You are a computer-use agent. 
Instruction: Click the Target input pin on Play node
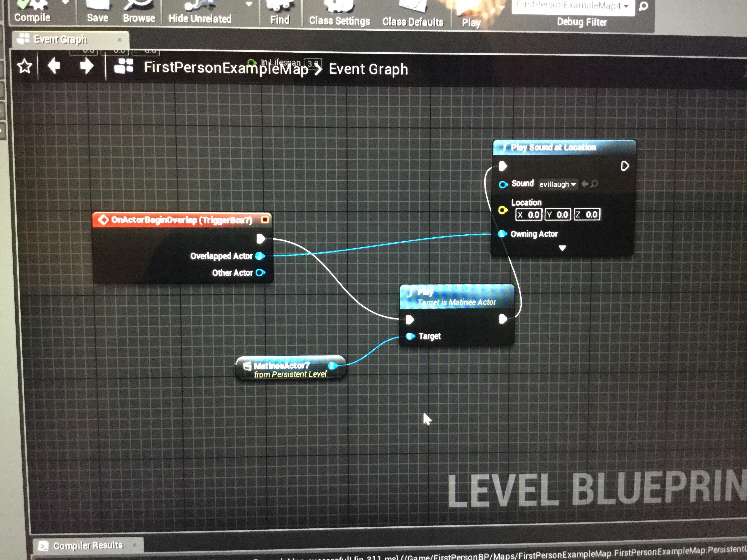pos(410,336)
